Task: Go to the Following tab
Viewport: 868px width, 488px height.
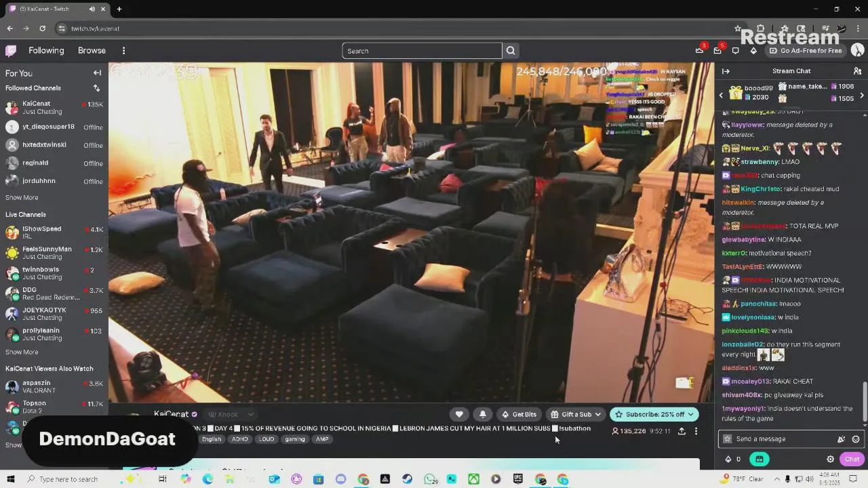Action: point(46,51)
